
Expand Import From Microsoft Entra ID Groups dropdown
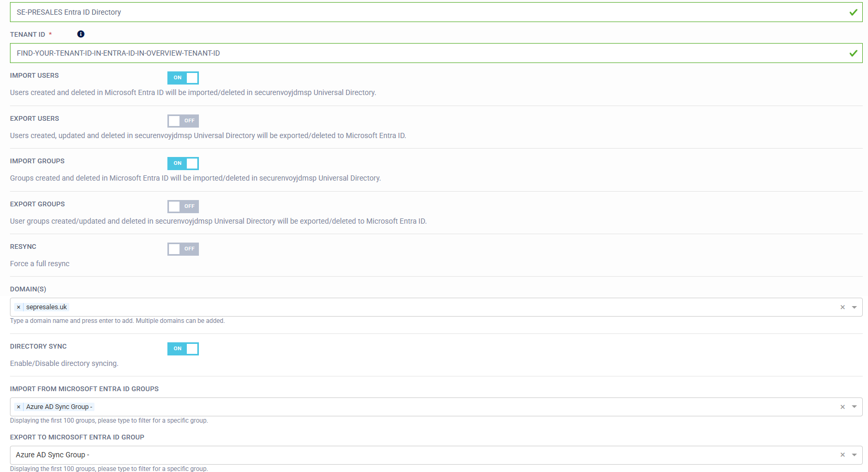pos(854,407)
